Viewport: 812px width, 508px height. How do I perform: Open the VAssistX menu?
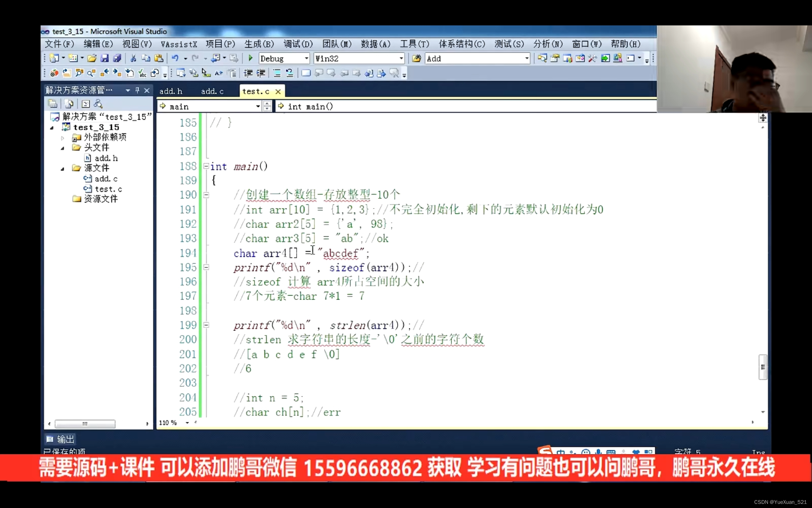pos(179,44)
